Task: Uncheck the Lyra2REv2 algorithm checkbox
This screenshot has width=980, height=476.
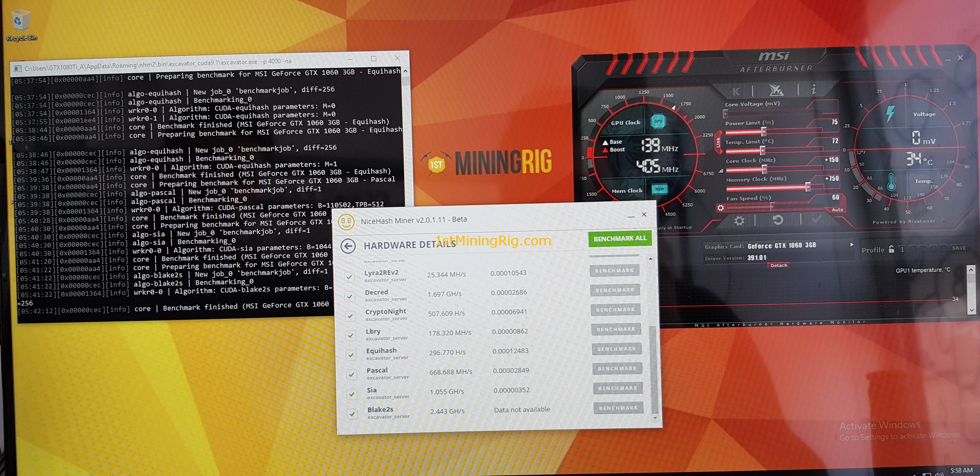Action: coord(349,277)
